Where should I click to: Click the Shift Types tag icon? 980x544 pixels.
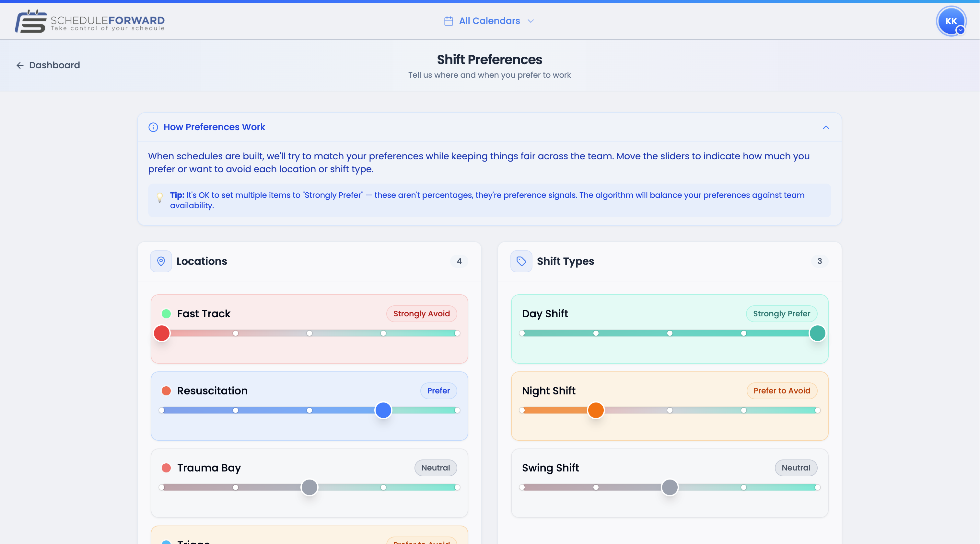tap(521, 261)
